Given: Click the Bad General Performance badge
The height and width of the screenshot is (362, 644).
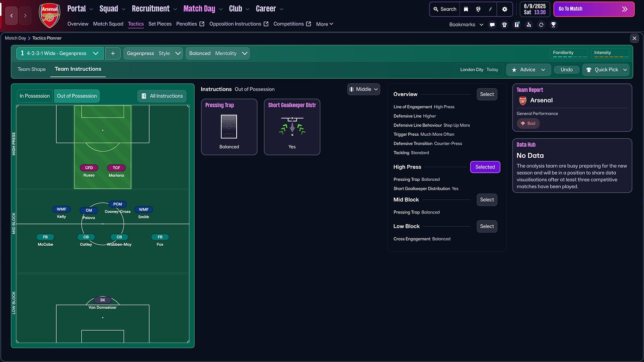Looking at the screenshot, I should tap(528, 124).
